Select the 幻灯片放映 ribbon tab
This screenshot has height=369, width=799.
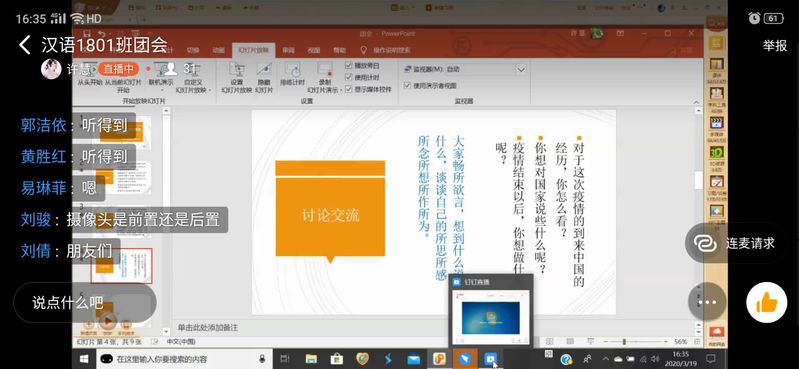point(253,50)
